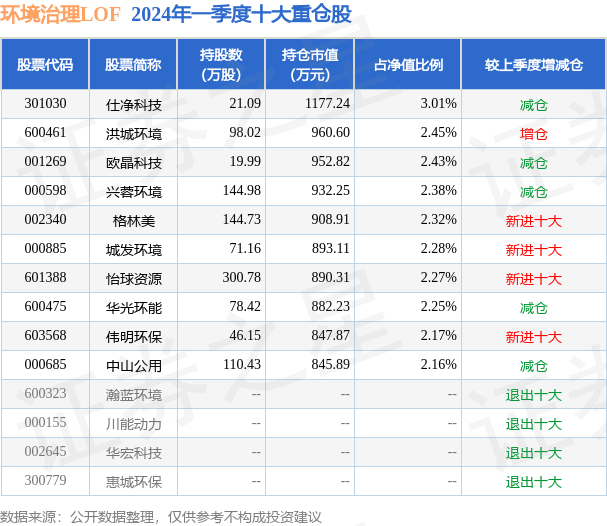Click stock code 603568
Image resolution: width=607 pixels, height=526 pixels.
45,336
